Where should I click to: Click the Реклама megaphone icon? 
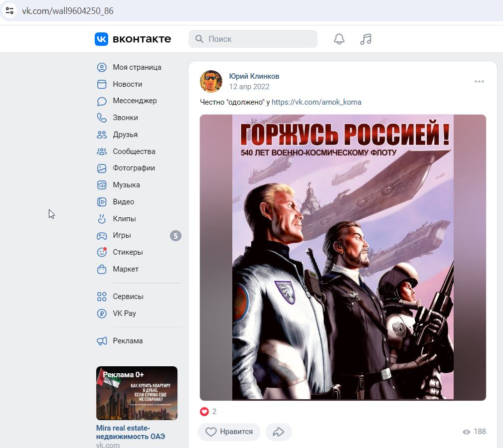coord(102,341)
